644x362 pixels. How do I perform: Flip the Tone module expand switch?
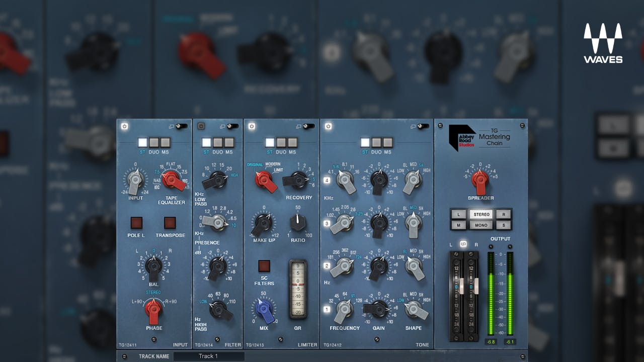pos(424,126)
